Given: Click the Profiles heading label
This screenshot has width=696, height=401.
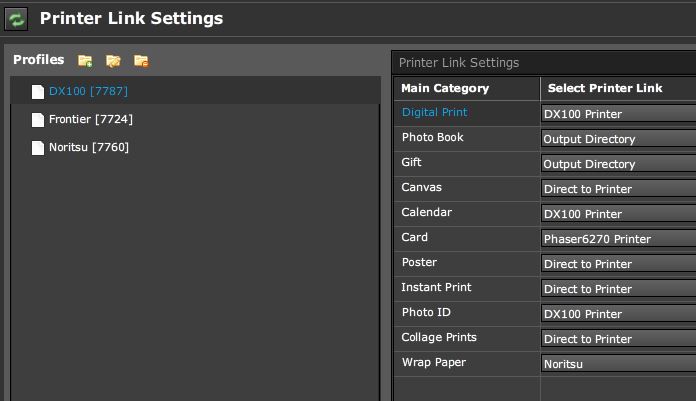Looking at the screenshot, I should 39,60.
